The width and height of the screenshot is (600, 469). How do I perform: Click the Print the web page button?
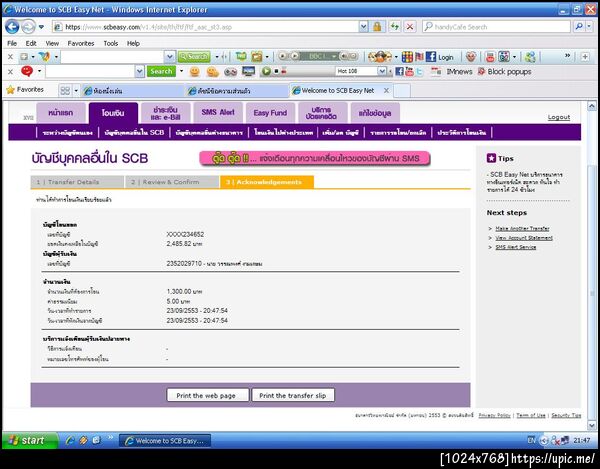coord(208,395)
